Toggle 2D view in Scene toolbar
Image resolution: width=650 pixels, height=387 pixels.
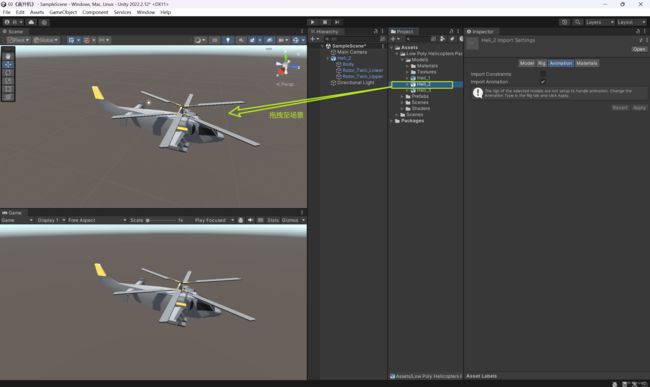(x=215, y=40)
